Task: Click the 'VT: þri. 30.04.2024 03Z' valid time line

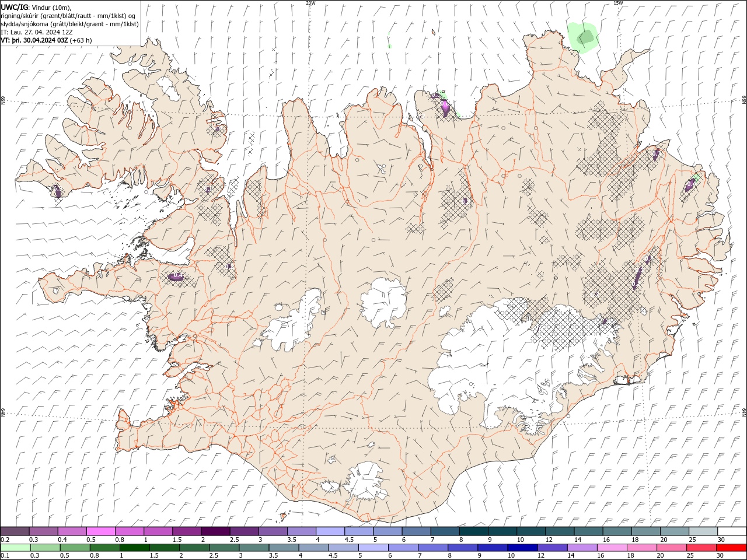Action: coord(34,40)
